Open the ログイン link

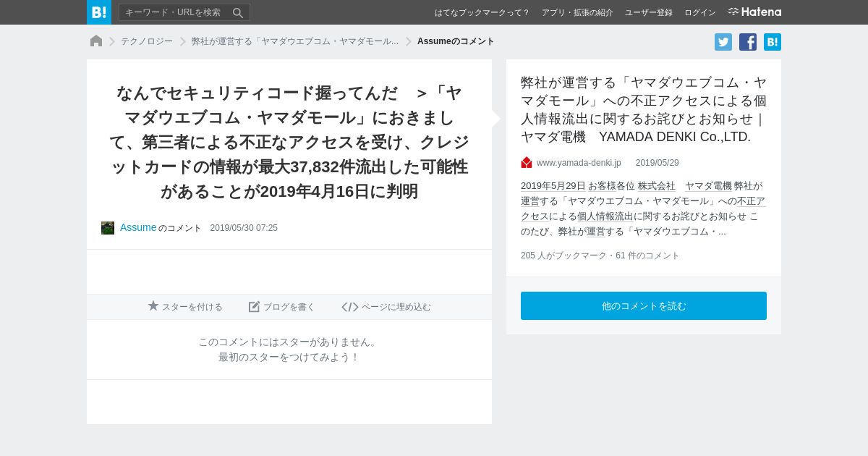coord(700,12)
